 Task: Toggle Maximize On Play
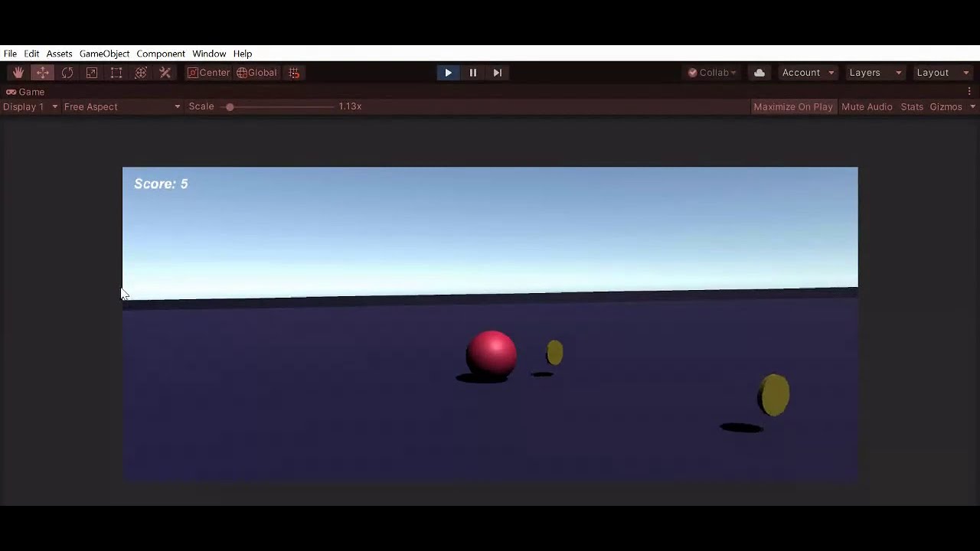tap(793, 106)
